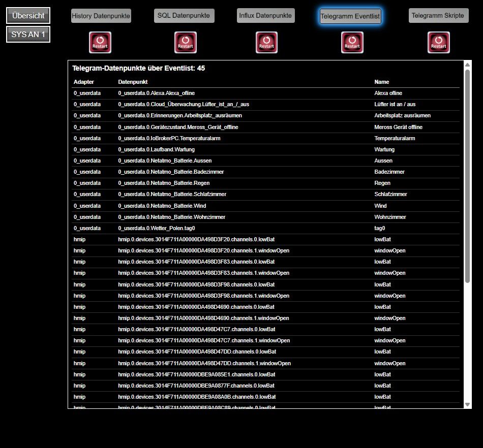Click the list scrollbar thumb
Screen dimensions: 483x448
467,176
